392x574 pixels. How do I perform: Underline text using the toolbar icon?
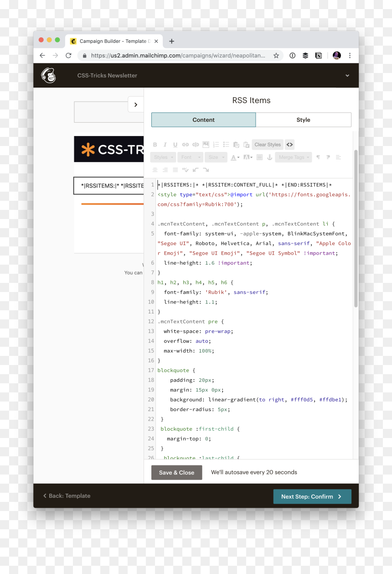tap(175, 145)
